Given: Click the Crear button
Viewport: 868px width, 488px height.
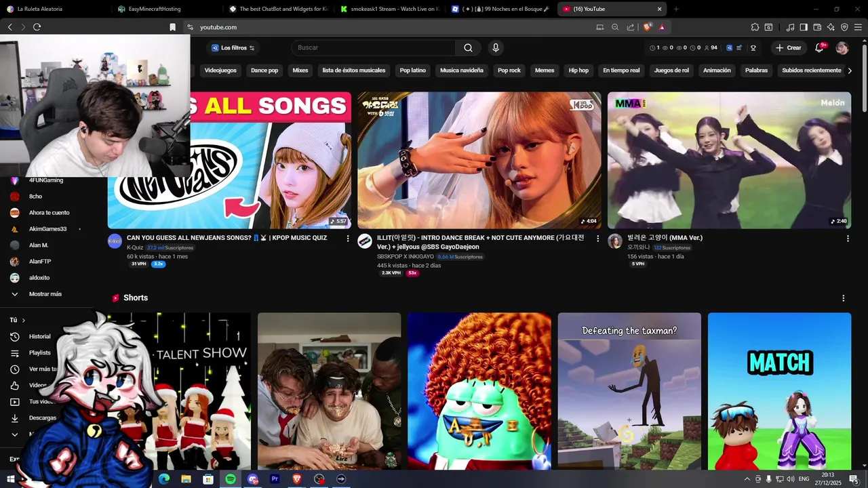Looking at the screenshot, I should point(789,48).
